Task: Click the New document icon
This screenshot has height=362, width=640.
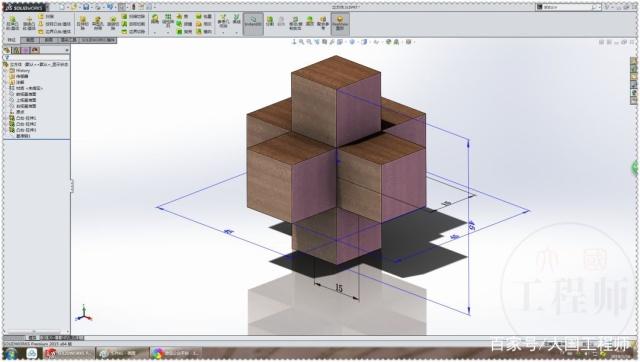Action: click(x=62, y=7)
